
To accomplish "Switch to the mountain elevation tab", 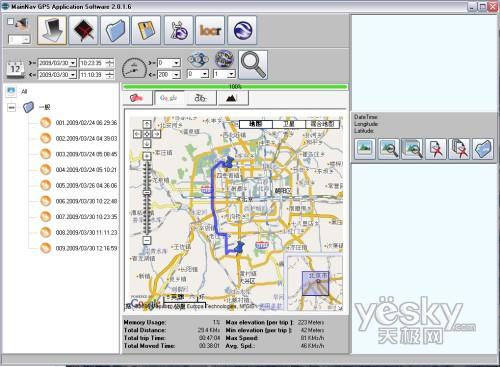I will (233, 98).
